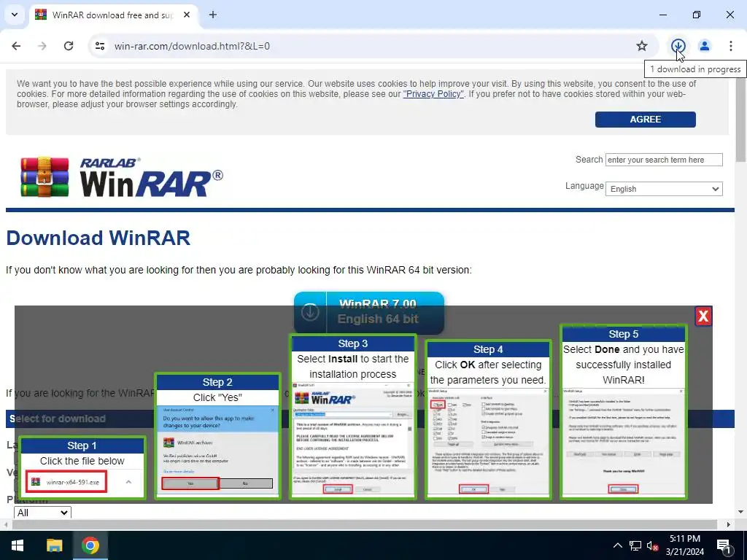The width and height of the screenshot is (747, 560).
Task: Click the RARLAB WinRAR logo
Action: tap(122, 177)
